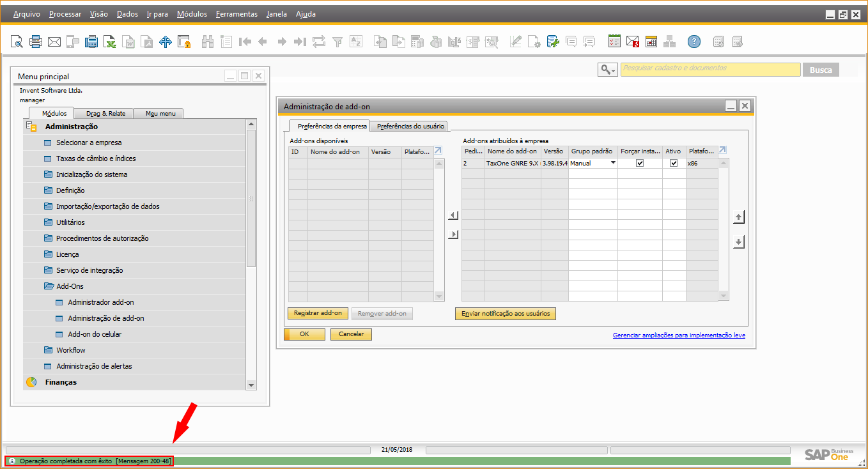Click the Export to Word icon
The width and height of the screenshot is (868, 469).
tap(128, 42)
